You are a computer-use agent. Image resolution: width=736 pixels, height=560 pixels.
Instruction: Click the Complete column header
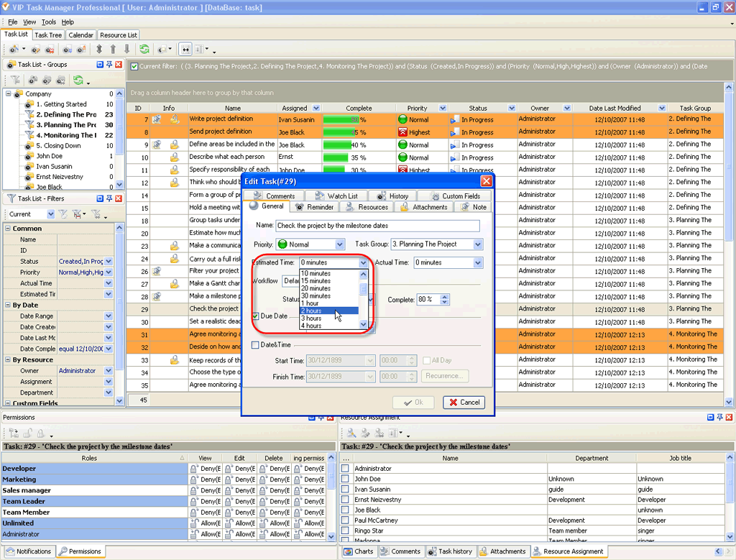pos(359,108)
